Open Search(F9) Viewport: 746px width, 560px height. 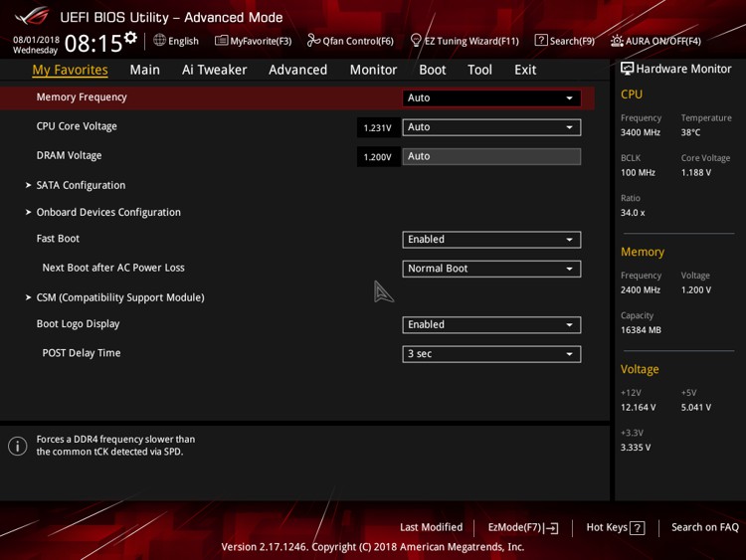[565, 41]
